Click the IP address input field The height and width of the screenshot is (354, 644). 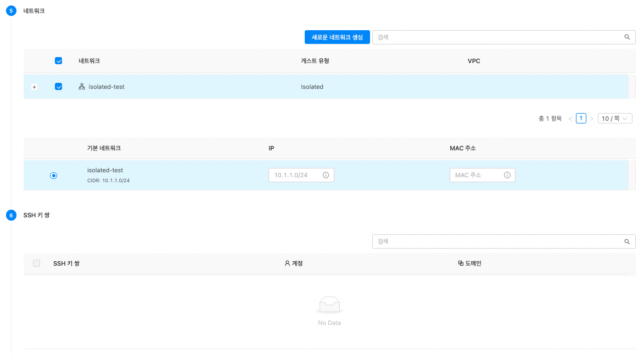(296, 175)
